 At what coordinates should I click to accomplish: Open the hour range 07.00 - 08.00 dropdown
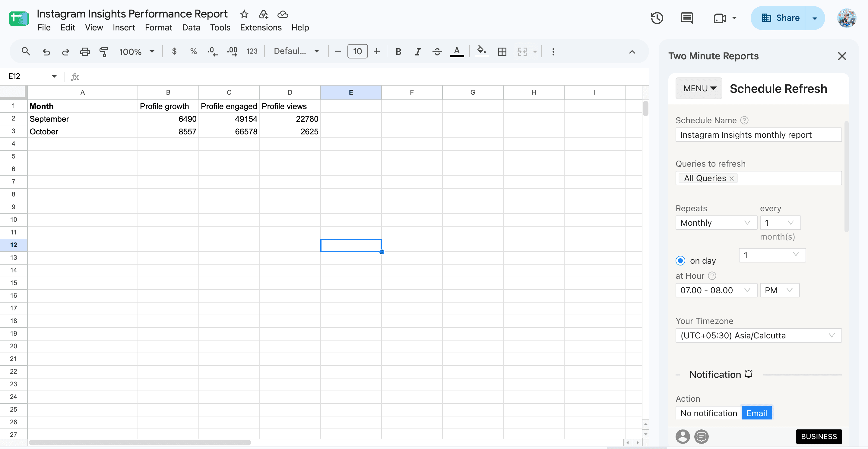[x=716, y=290]
